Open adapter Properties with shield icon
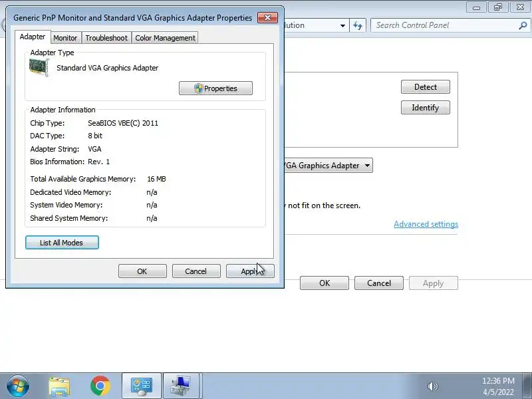 pyautogui.click(x=215, y=88)
